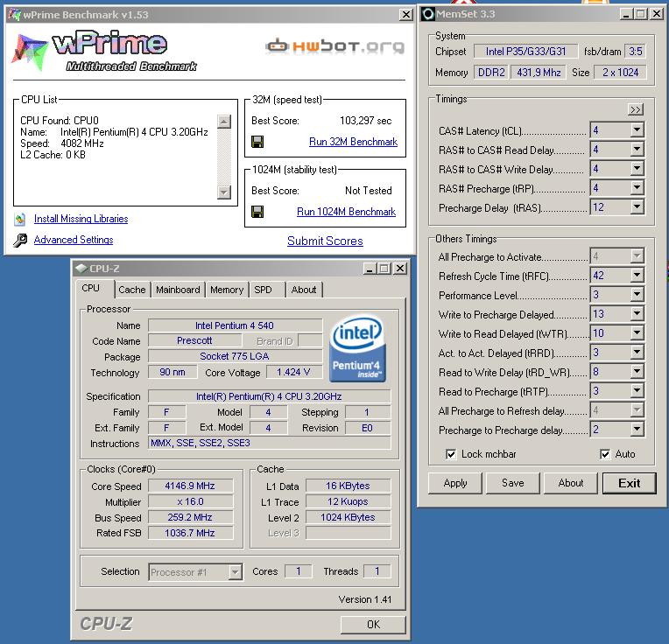Click the fsb/dram 3:5 ratio value
Screen dimensions: 669x644
tap(636, 52)
